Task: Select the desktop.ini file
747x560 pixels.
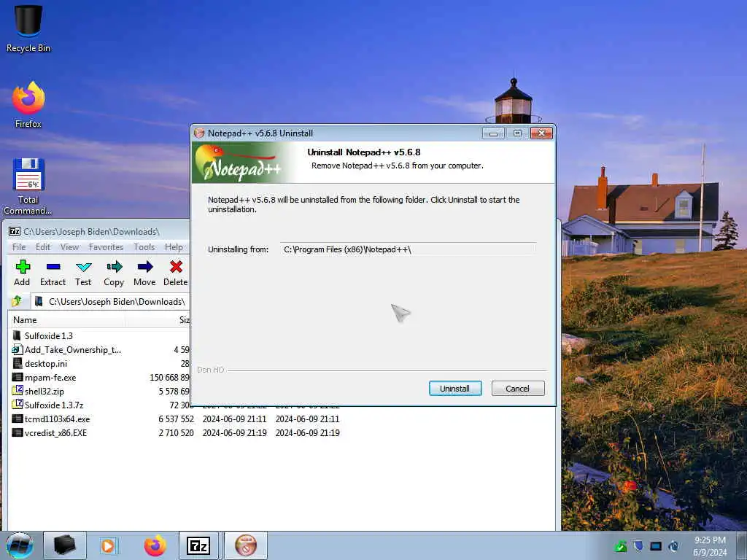Action: 46,364
